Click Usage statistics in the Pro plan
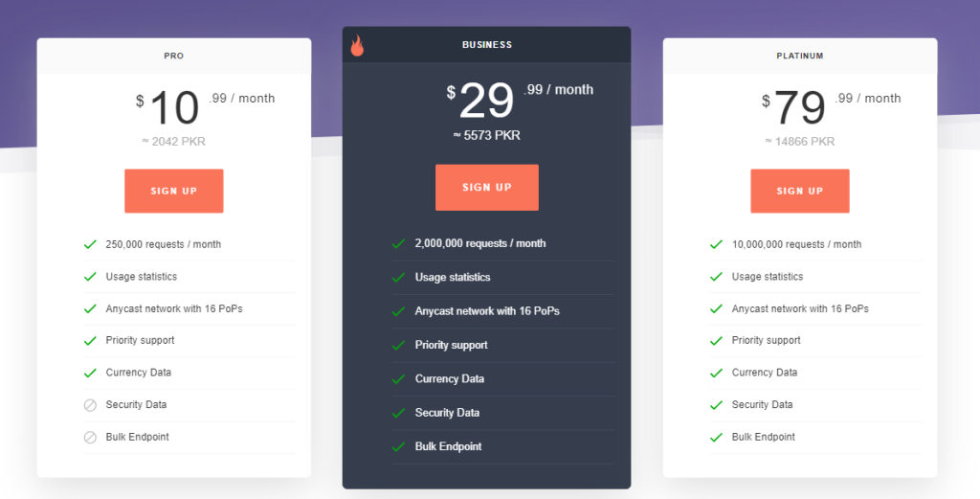 pyautogui.click(x=142, y=277)
